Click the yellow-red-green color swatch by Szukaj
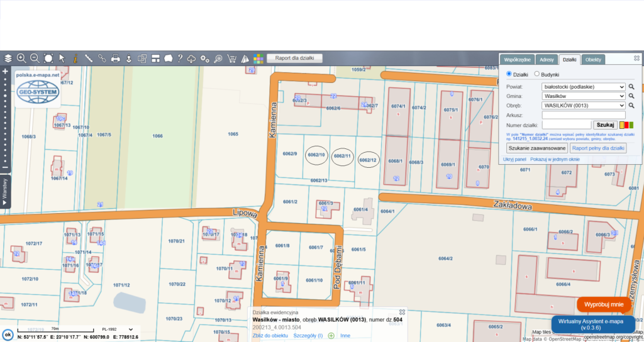 [x=626, y=125]
